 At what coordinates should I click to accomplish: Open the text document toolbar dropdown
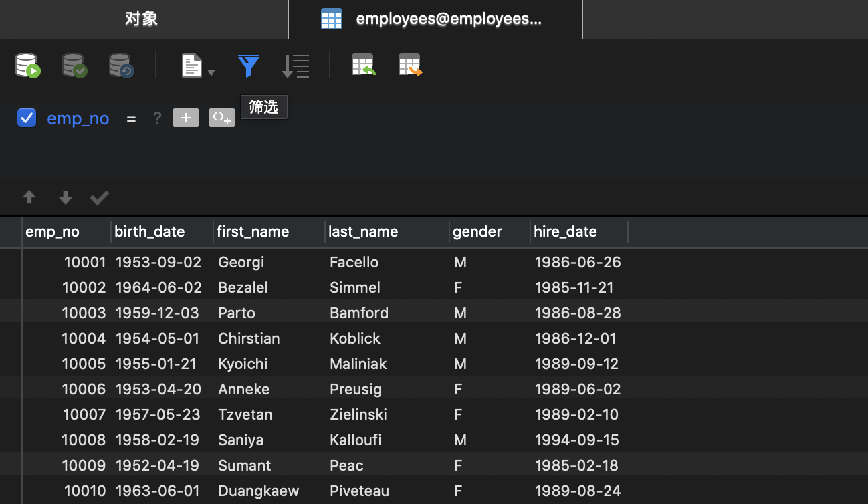tap(198, 66)
